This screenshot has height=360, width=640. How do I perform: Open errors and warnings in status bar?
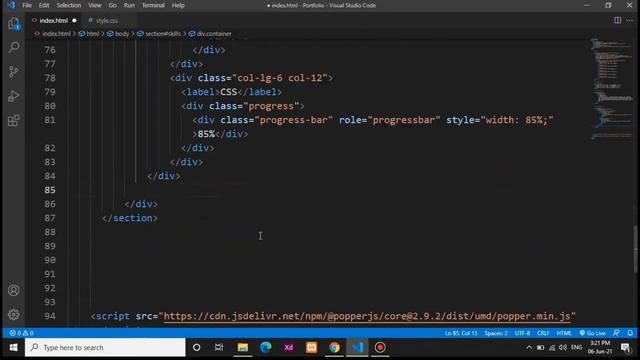[x=21, y=333]
